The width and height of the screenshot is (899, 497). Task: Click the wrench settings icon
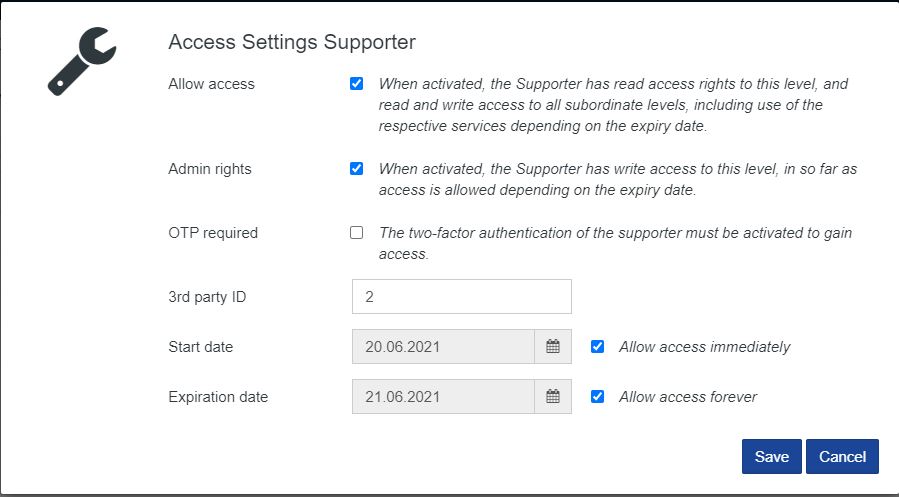[x=82, y=61]
